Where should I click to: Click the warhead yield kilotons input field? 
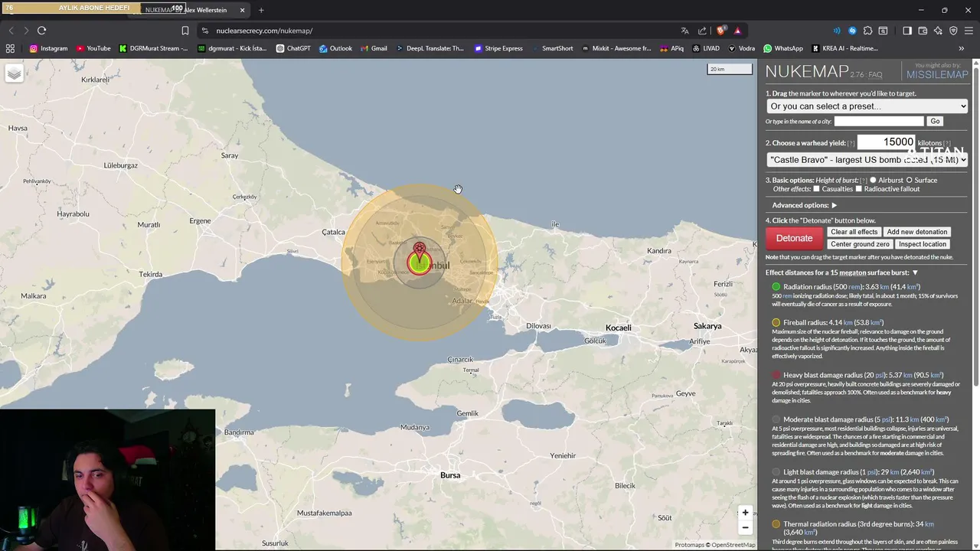[x=886, y=142]
